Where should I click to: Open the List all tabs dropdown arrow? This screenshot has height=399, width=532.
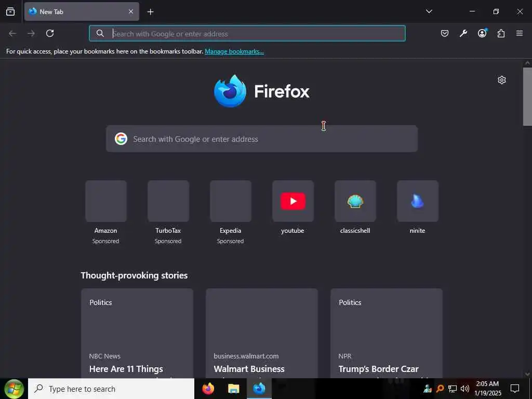click(x=429, y=11)
